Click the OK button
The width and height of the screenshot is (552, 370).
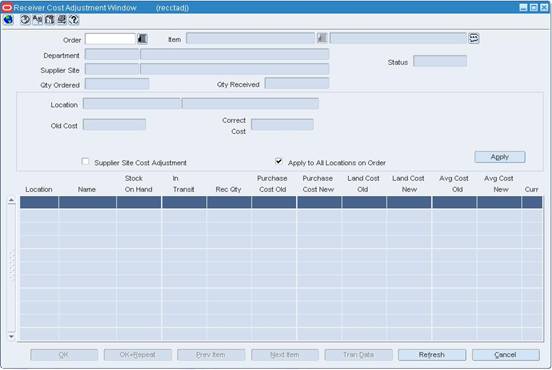pos(64,355)
